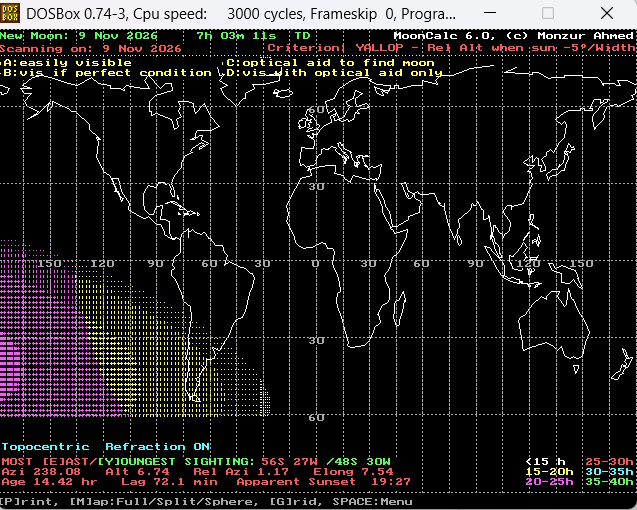Click the '60' latitude label near Scandinavia
This screenshot has width=637, height=510.
point(316,110)
